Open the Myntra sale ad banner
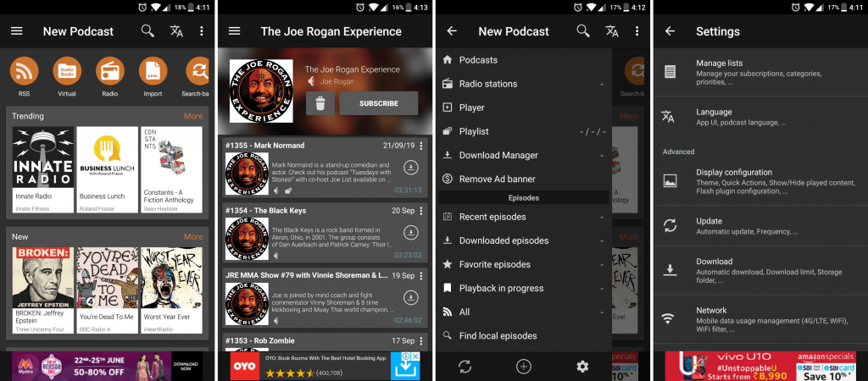 coord(108,366)
